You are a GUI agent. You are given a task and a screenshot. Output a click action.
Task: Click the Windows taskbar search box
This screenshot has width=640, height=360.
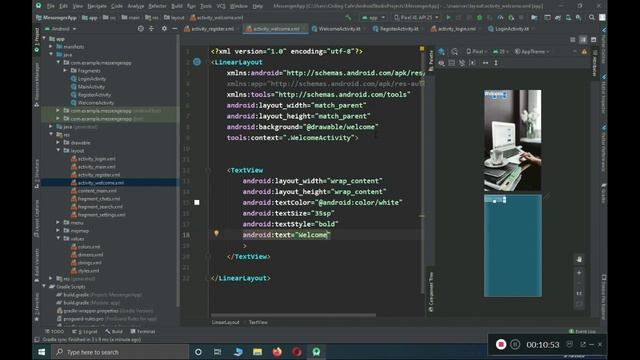[x=120, y=352]
